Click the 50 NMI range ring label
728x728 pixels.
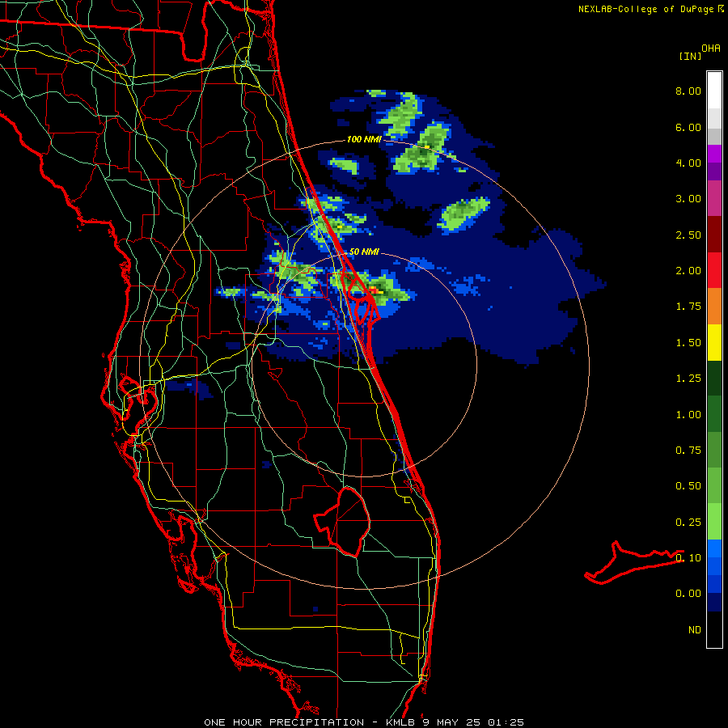tap(364, 252)
